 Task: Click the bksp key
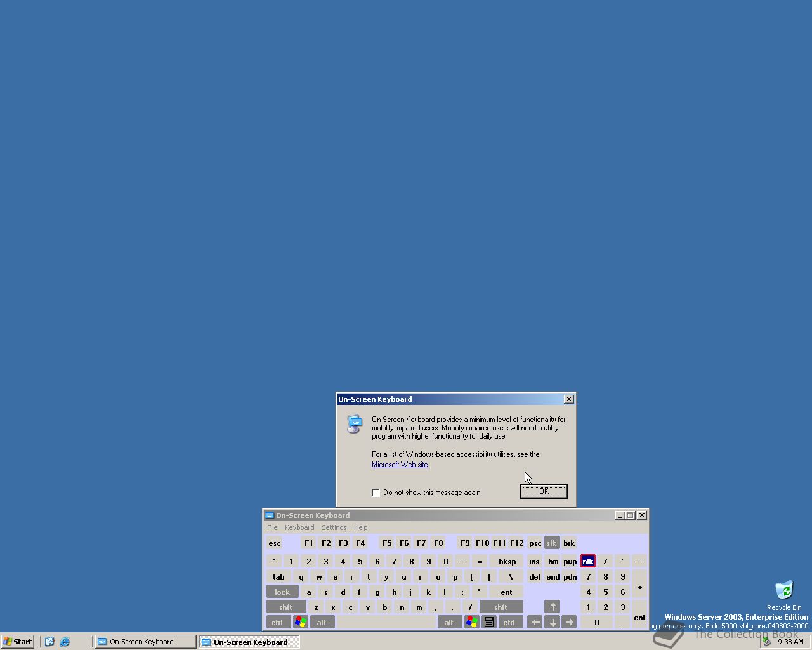click(507, 561)
